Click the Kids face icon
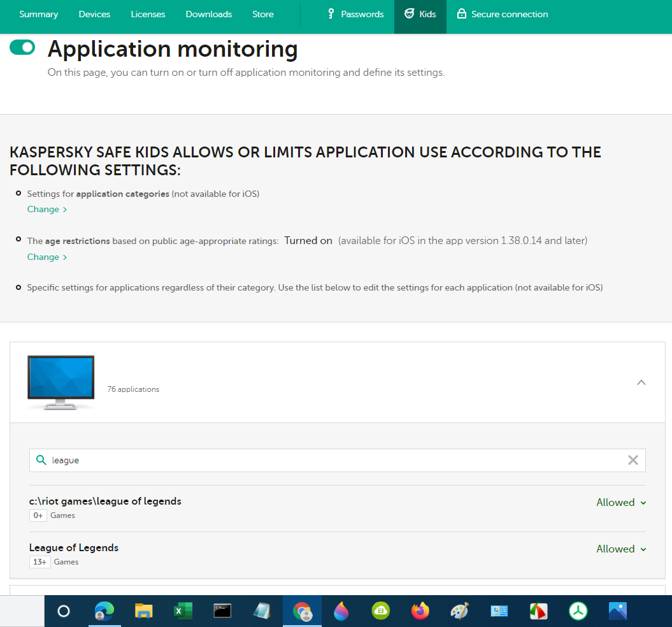Screen dimensions: 672x627 410,14
